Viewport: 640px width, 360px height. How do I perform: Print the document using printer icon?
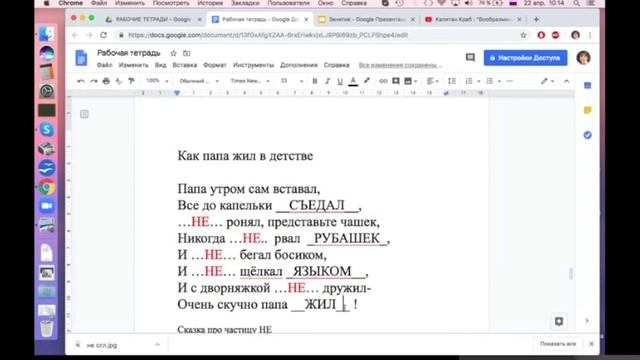(x=106, y=81)
